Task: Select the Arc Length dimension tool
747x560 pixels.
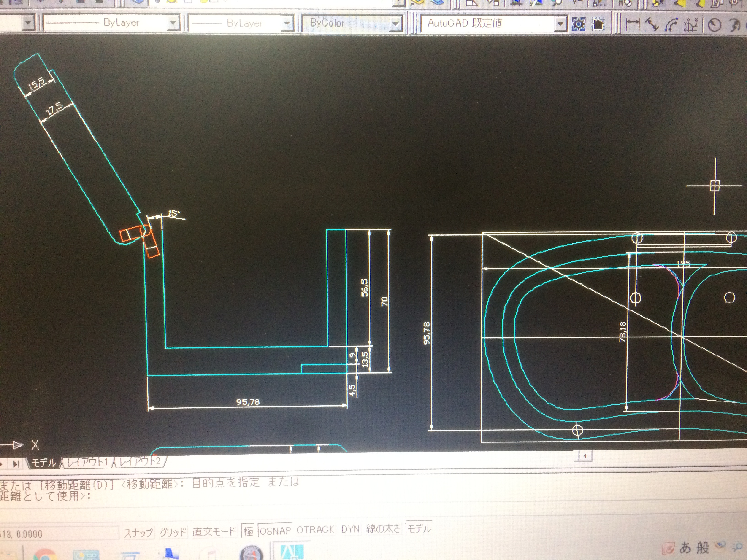Action: coord(671,25)
